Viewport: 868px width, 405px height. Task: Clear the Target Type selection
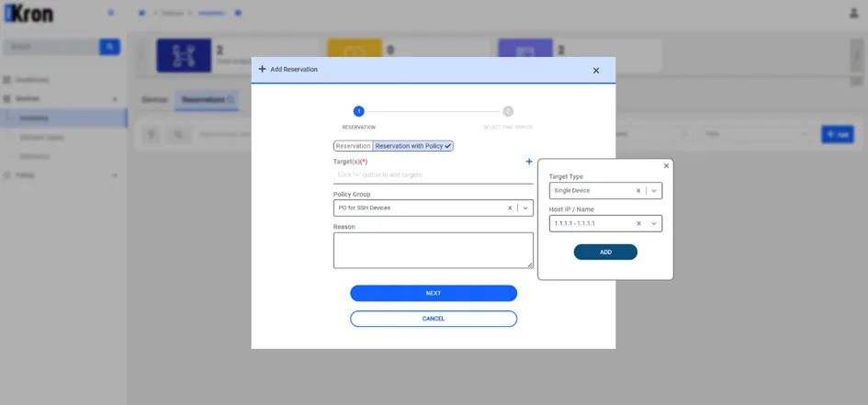point(637,190)
